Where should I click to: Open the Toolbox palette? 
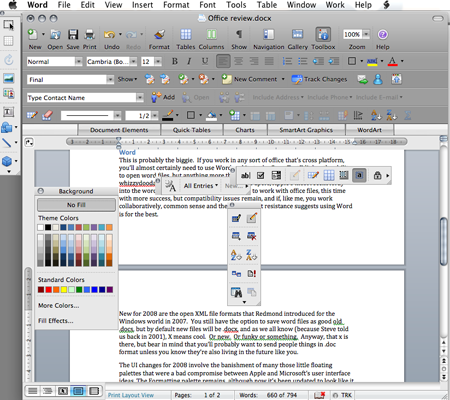point(323,35)
